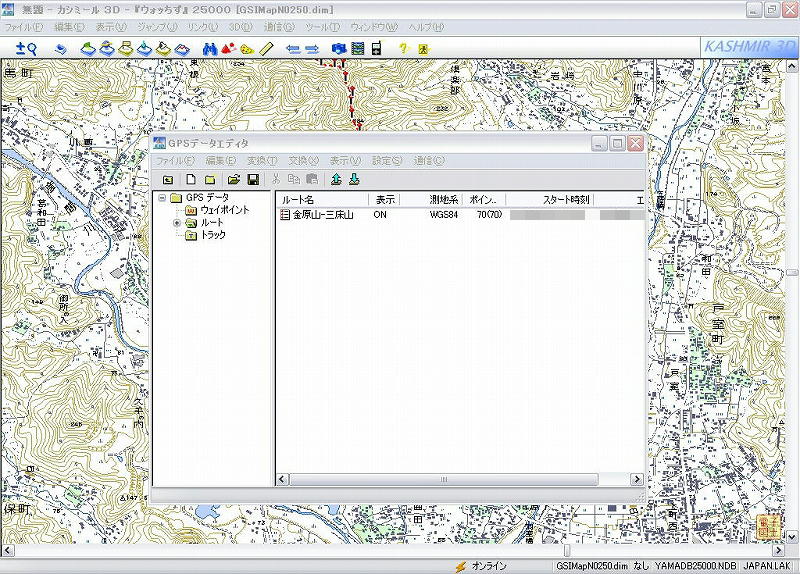Click the red mountain peak icon

point(229,48)
